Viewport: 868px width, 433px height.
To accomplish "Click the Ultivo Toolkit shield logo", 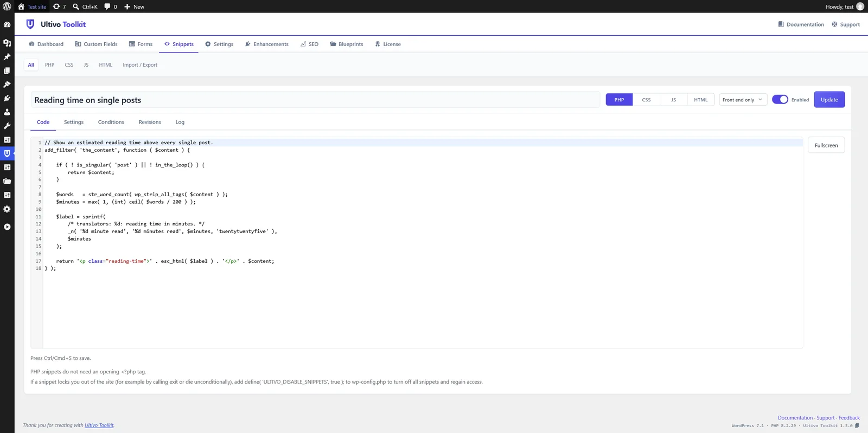I will 30,24.
